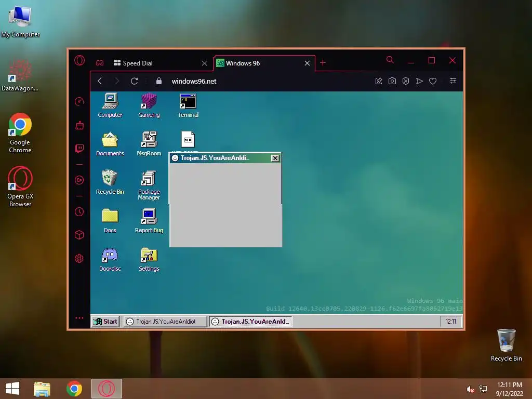Open File Explorer from host taskbar
Image resolution: width=532 pixels, height=399 pixels.
point(42,389)
